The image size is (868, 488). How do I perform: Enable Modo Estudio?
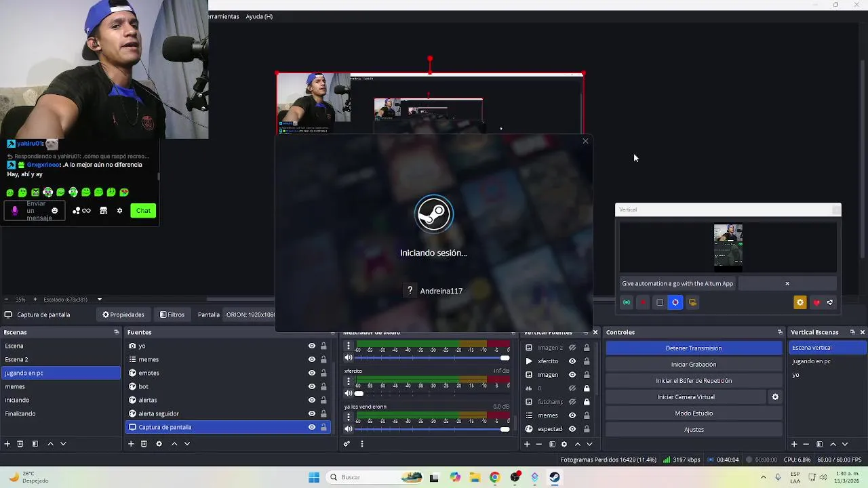coord(694,413)
